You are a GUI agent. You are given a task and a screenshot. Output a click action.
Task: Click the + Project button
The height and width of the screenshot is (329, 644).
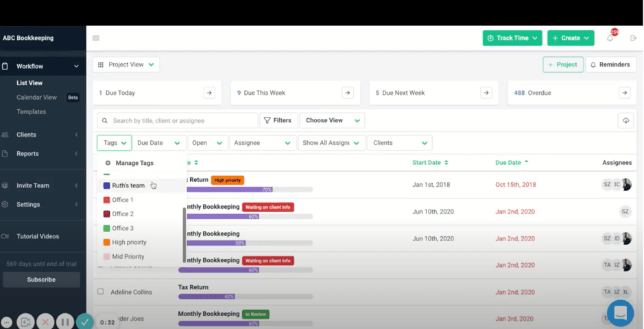[563, 65]
